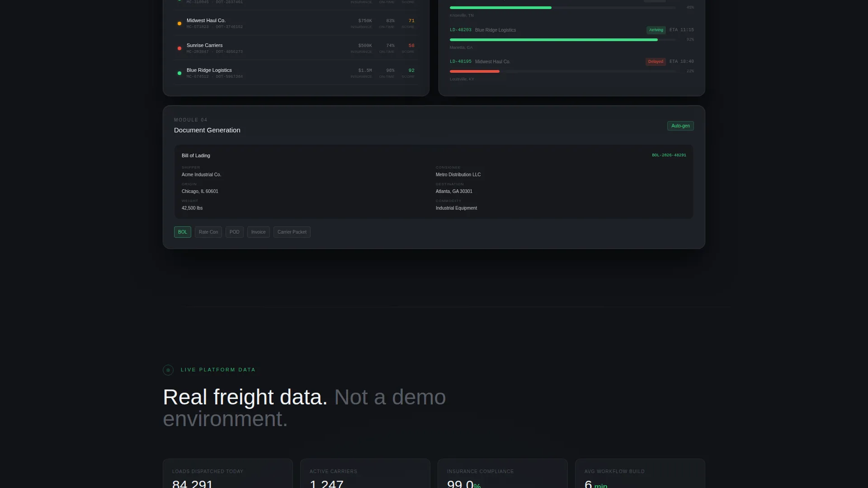
Task: Click the orange status dot beside Midwest Haul Co.
Action: pyautogui.click(x=179, y=23)
